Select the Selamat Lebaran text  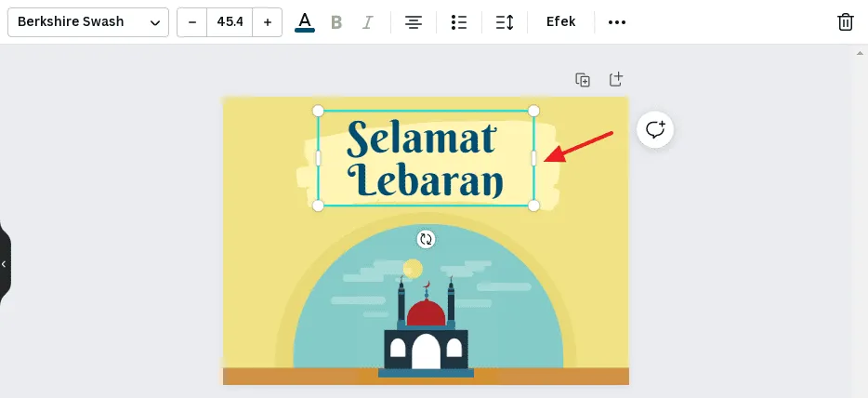425,159
